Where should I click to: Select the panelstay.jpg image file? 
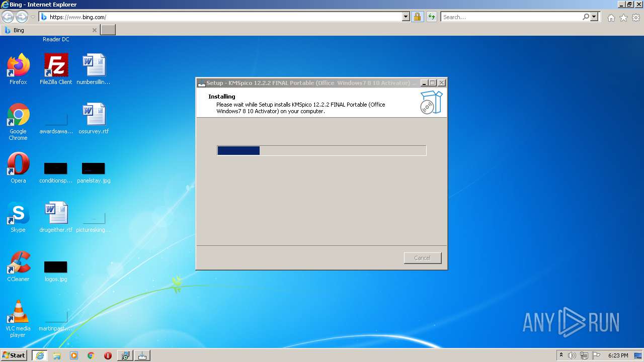pos(94,172)
